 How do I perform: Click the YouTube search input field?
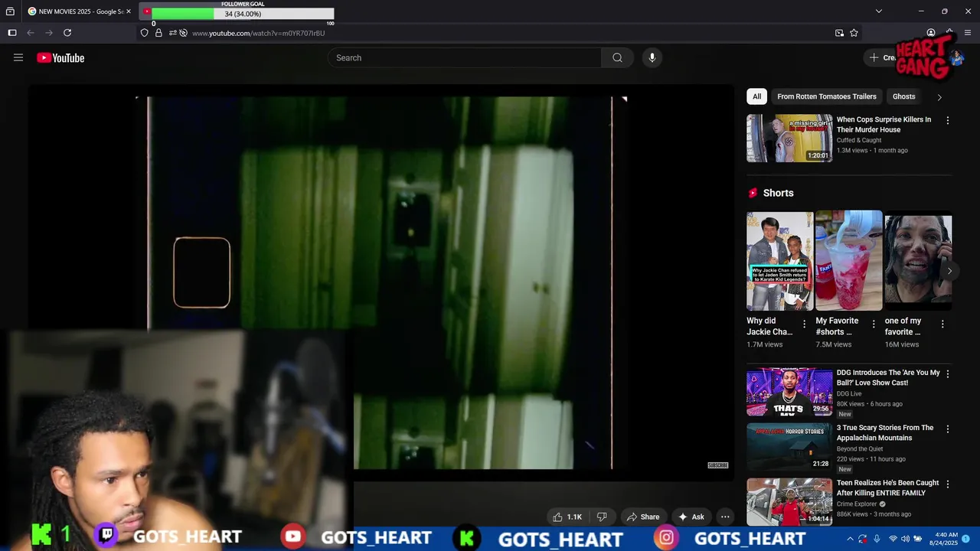[x=465, y=57]
